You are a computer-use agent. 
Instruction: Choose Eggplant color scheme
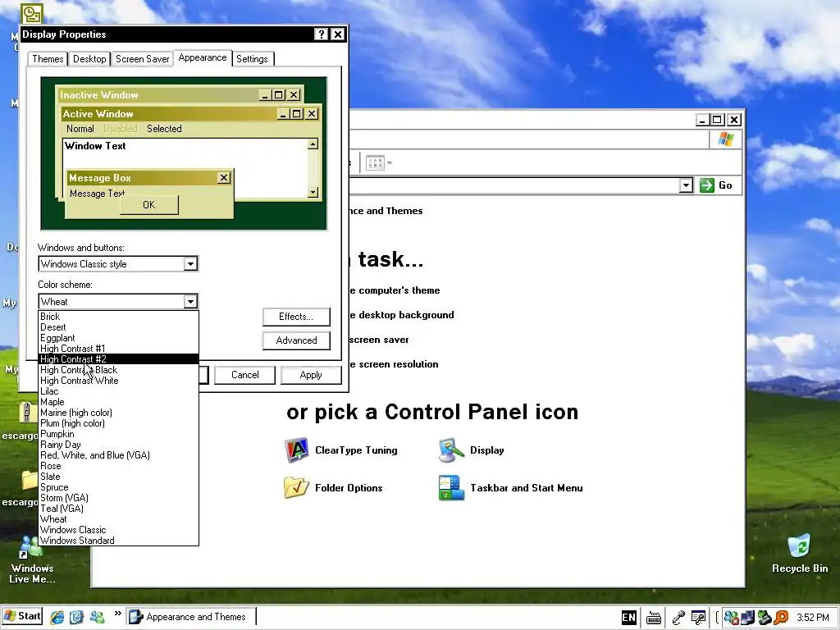[x=118, y=338]
